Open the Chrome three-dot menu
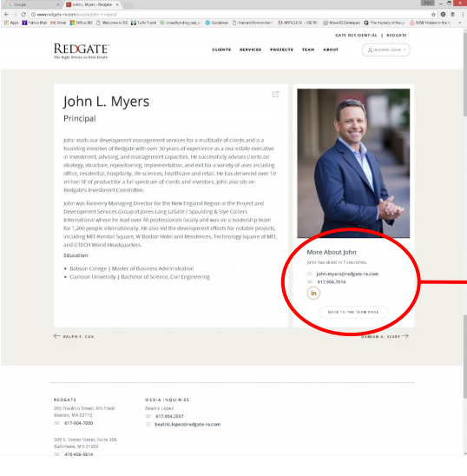The width and height of the screenshot is (467, 476). pos(463,14)
